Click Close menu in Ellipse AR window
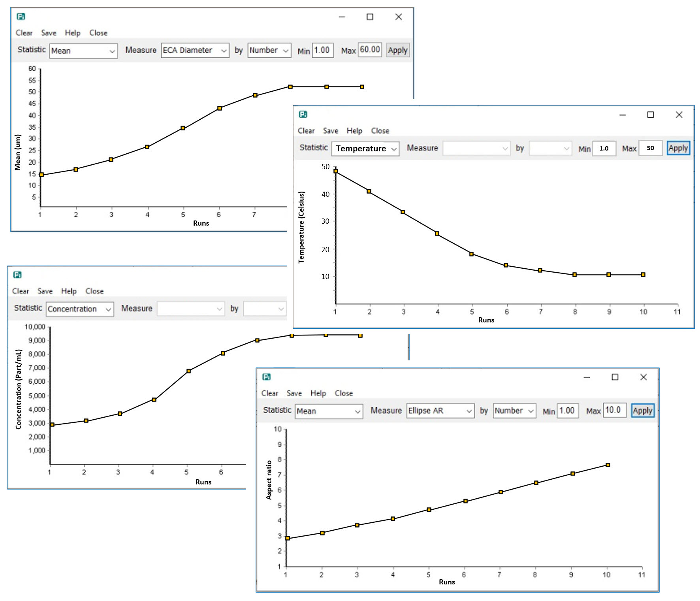 coord(344,394)
